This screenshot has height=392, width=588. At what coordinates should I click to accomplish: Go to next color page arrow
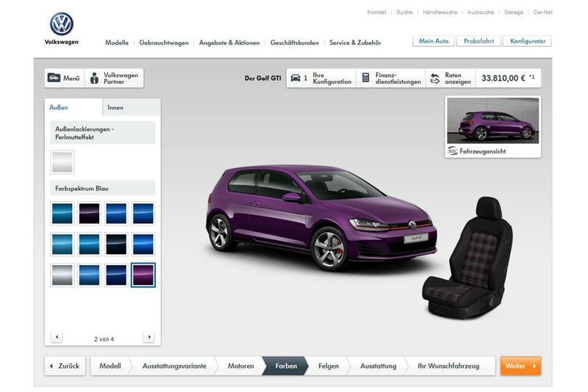click(x=149, y=337)
